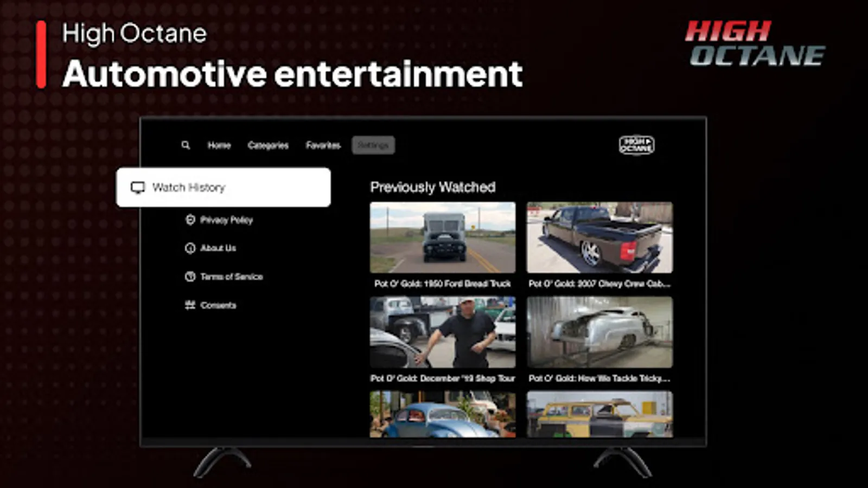Click the 'Automotive entertainment' headline
868x488 pixels.
pyautogui.click(x=292, y=74)
